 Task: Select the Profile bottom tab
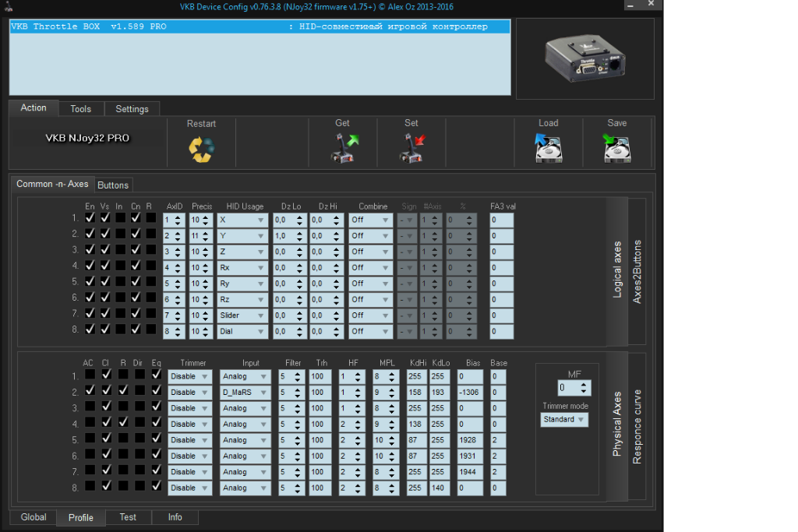(81, 518)
